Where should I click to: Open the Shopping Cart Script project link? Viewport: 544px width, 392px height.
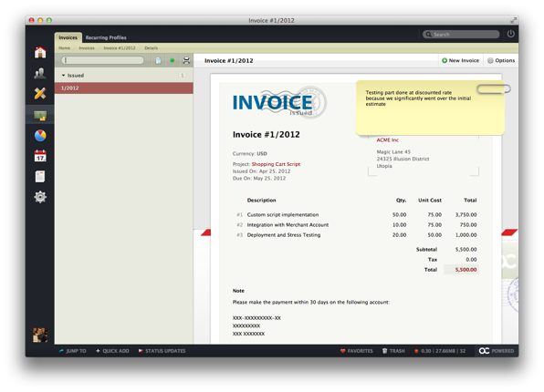pyautogui.click(x=276, y=164)
